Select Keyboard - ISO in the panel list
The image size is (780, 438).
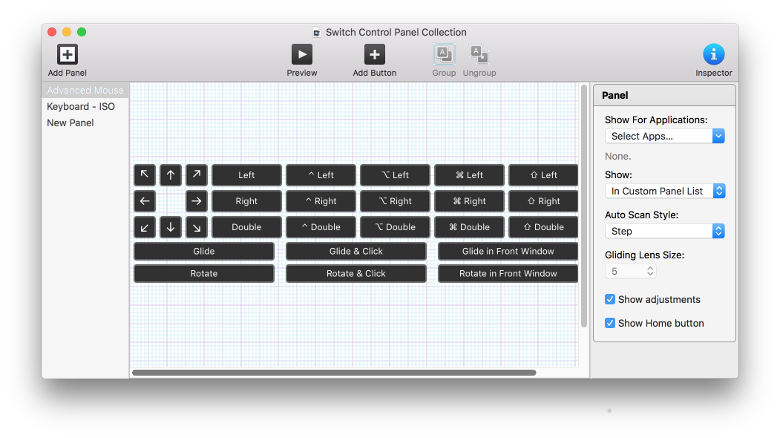click(x=81, y=107)
